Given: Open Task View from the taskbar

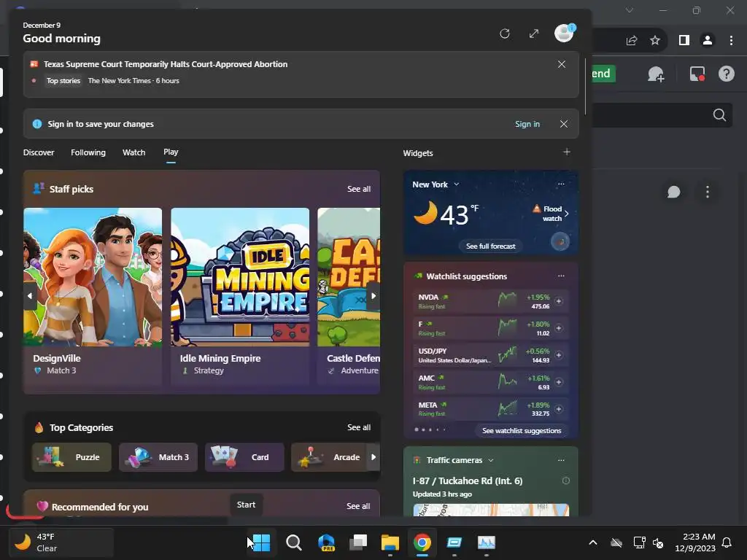Looking at the screenshot, I should click(358, 542).
